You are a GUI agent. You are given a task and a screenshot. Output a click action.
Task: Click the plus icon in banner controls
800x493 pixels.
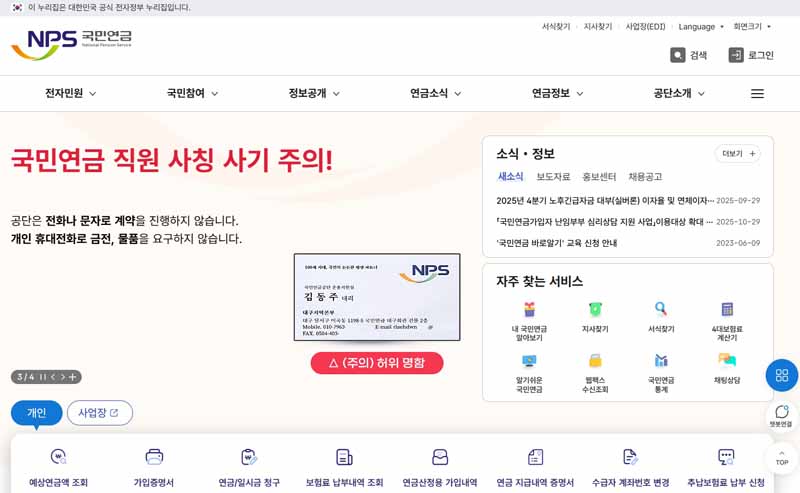click(72, 377)
